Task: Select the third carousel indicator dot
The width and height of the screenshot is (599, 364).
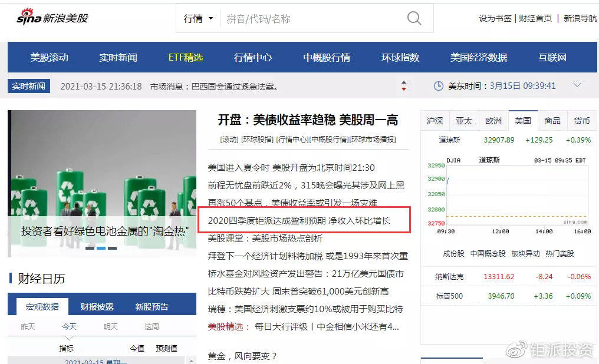Action: (x=112, y=248)
